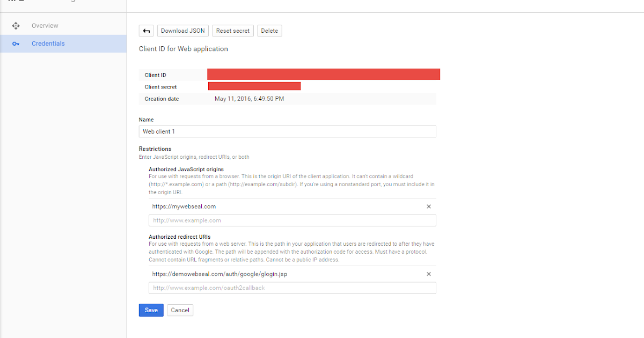This screenshot has width=644, height=338.
Task: Save the credential changes
Action: pos(151,310)
